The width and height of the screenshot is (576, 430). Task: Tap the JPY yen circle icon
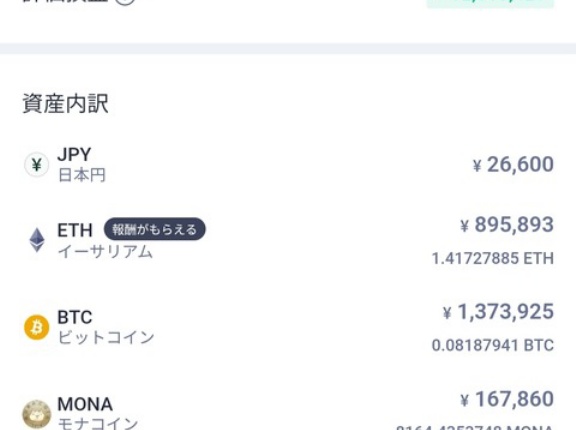point(36,165)
